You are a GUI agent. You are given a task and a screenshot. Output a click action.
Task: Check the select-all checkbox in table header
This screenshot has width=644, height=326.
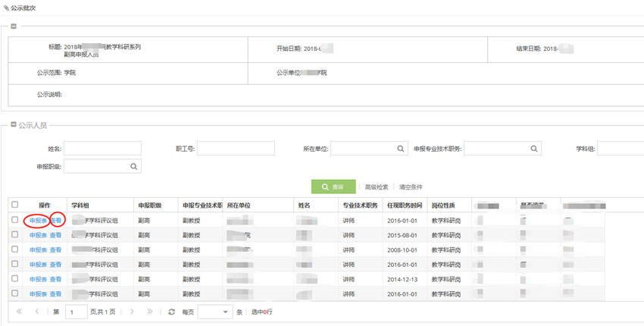(x=14, y=205)
